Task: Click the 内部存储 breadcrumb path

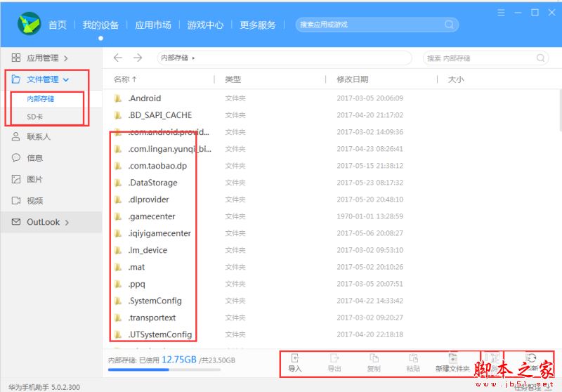Action: click(174, 58)
